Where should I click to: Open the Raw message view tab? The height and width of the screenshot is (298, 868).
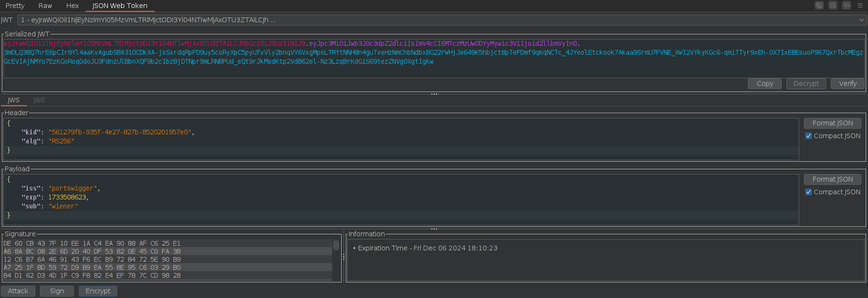pos(45,6)
